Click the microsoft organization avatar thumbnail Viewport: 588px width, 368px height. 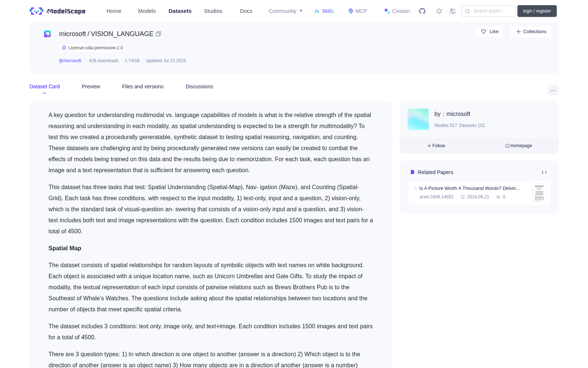(418, 119)
